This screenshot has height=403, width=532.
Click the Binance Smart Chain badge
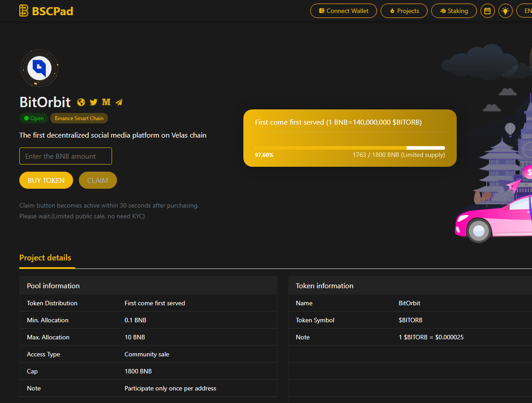79,118
